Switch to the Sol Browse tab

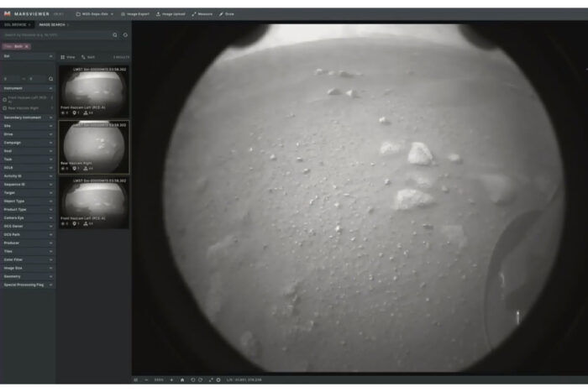(x=17, y=25)
